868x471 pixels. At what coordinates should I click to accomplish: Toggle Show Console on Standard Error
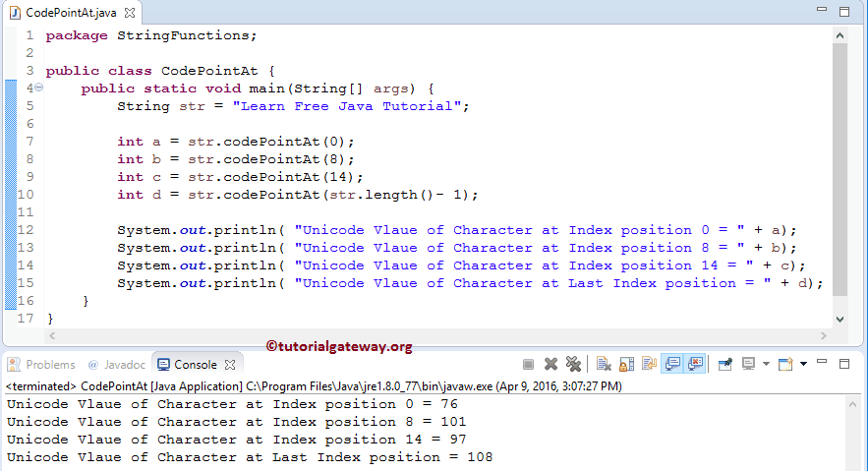pyautogui.click(x=695, y=364)
